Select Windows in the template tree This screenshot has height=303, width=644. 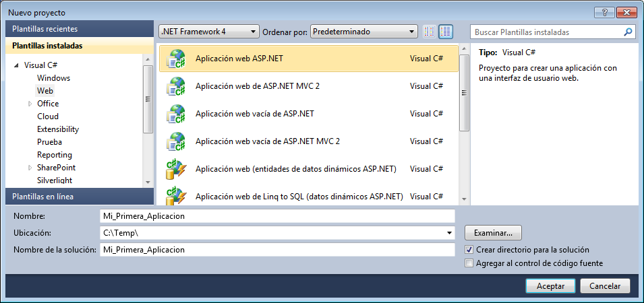[53, 78]
